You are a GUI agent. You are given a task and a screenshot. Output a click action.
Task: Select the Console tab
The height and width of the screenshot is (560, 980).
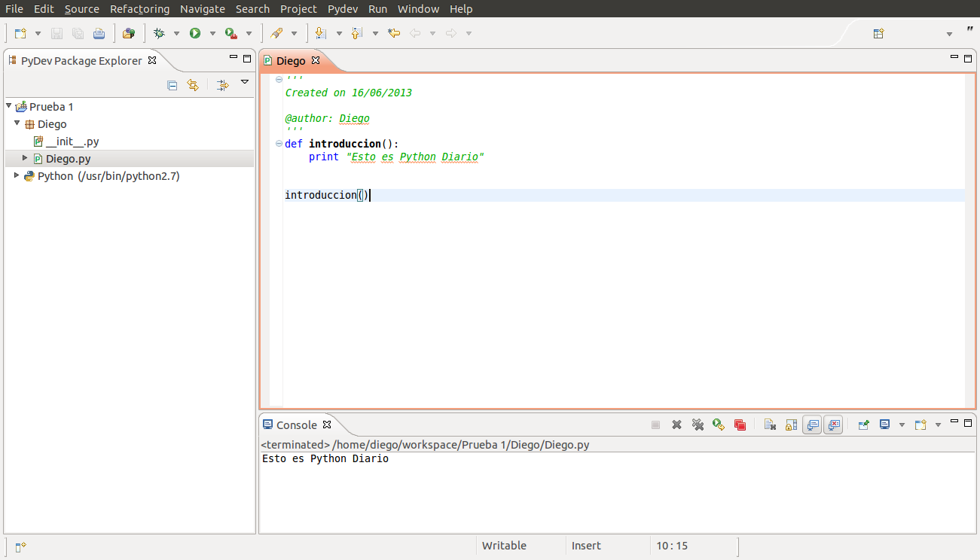tap(297, 425)
